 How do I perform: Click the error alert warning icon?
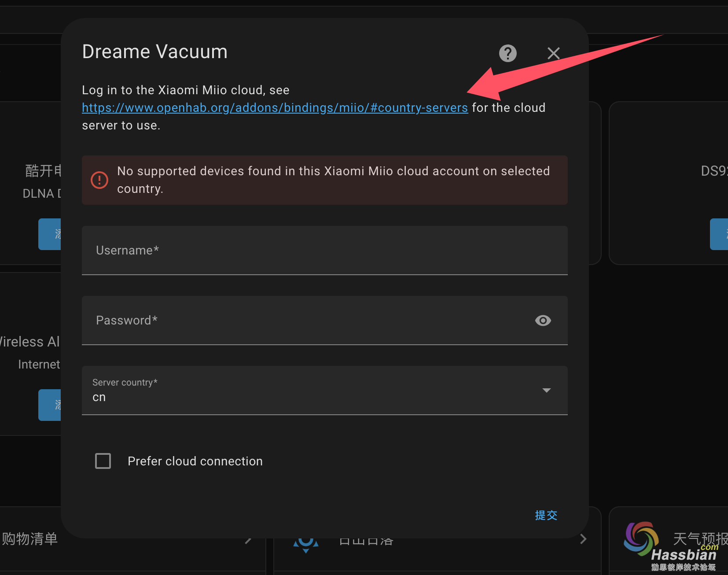(99, 180)
